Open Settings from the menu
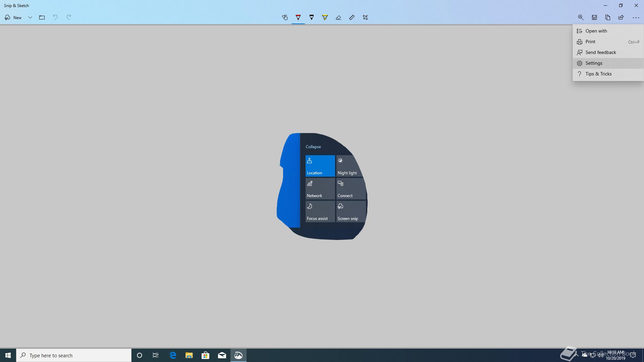644x362 pixels. [x=608, y=63]
